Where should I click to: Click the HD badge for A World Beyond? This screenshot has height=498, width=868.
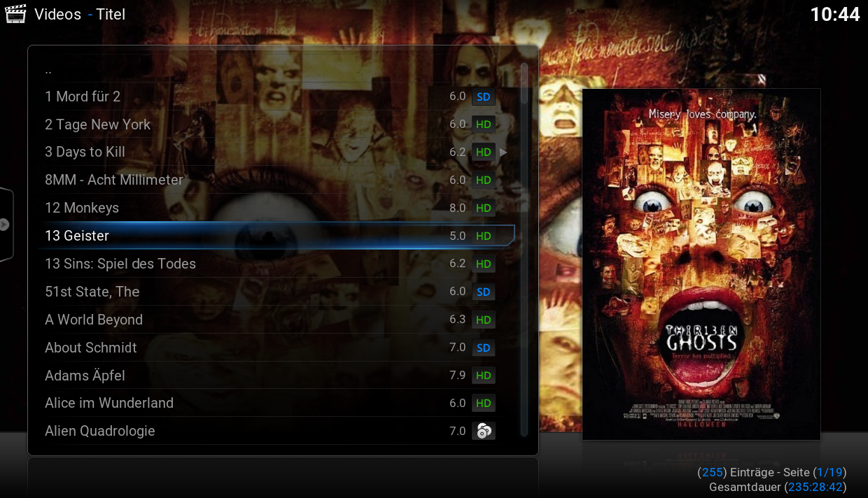coord(484,320)
